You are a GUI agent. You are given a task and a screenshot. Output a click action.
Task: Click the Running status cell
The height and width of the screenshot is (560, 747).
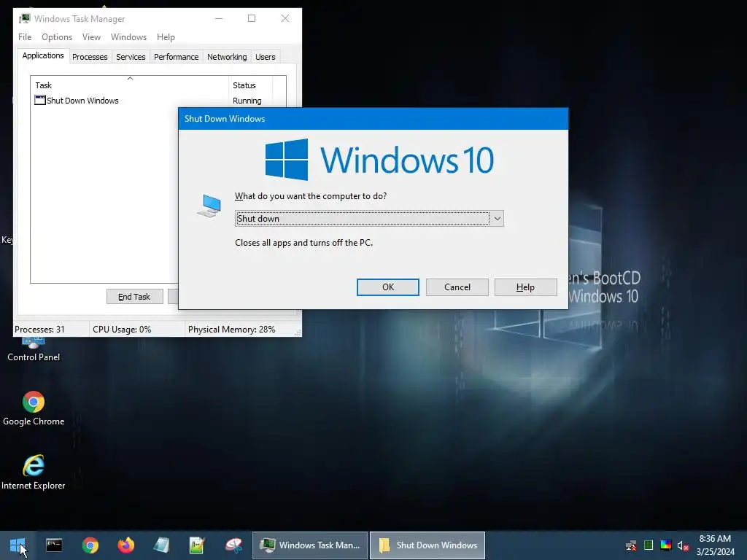(x=247, y=101)
